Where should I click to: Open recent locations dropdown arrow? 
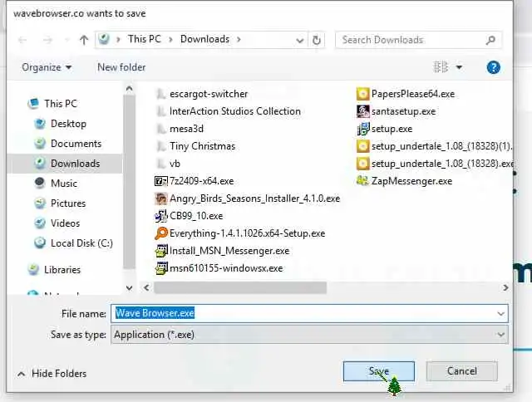tap(66, 40)
